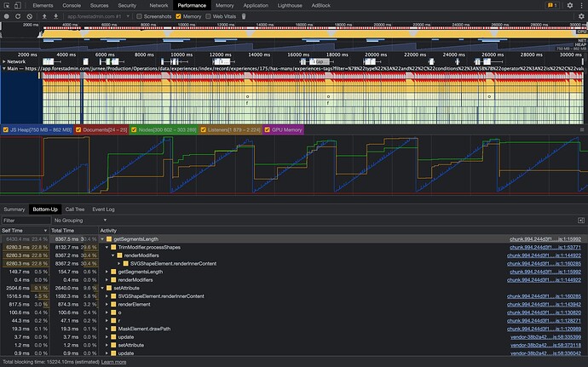
Task: Expand the Network track
Action: 4,61
